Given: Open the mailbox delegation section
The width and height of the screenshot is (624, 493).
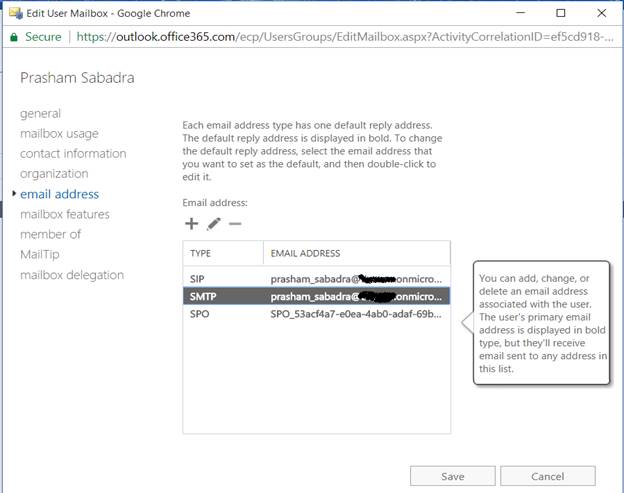Looking at the screenshot, I should 72,275.
